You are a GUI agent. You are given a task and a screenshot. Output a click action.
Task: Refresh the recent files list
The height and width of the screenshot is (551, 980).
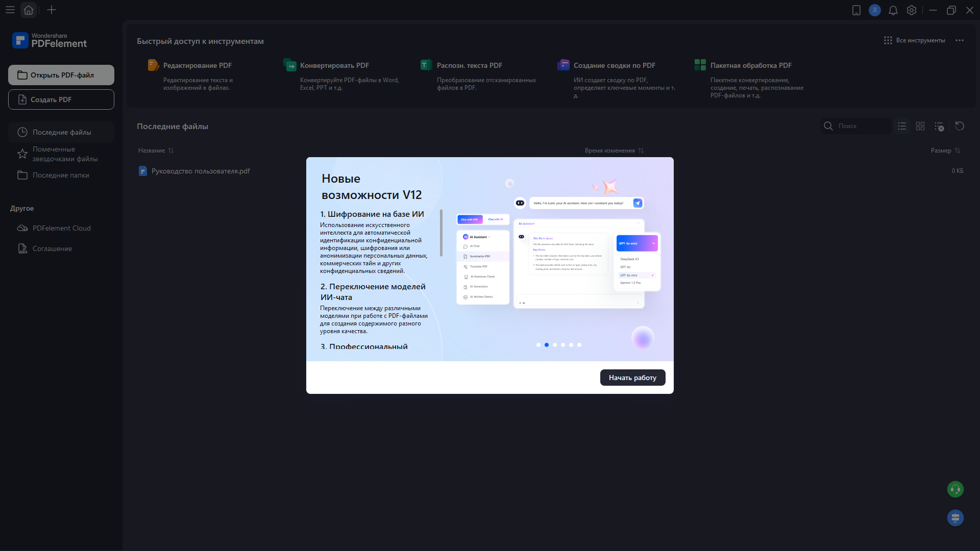click(960, 126)
